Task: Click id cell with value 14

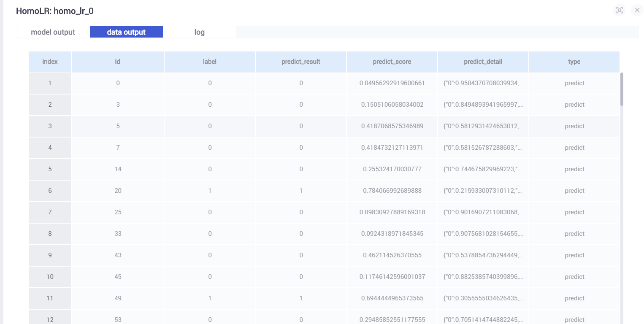Action: click(x=118, y=169)
